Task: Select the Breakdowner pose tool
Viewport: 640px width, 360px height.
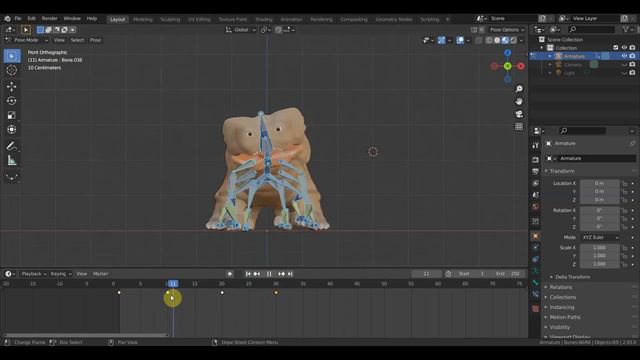Action: coord(12,176)
